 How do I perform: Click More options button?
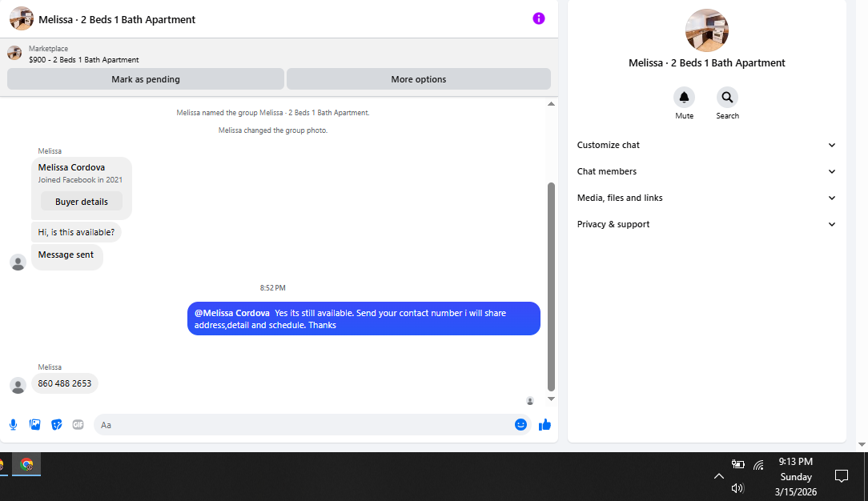coord(419,79)
